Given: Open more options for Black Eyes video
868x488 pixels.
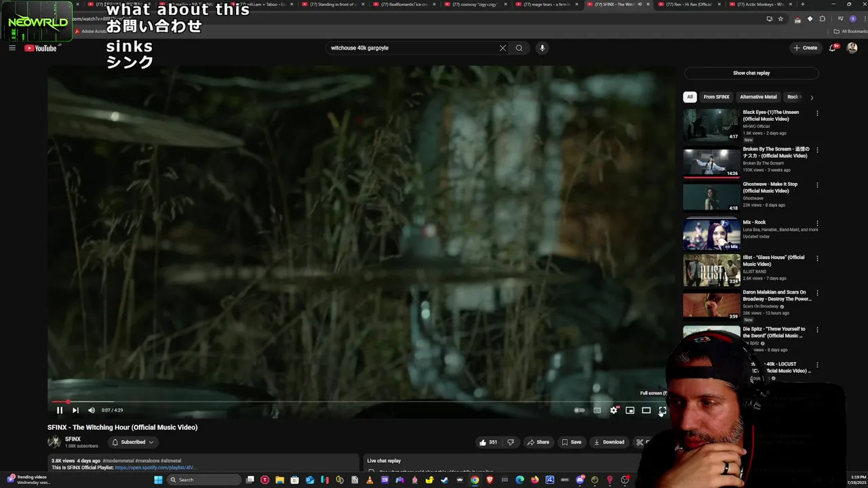Looking at the screenshot, I should (x=817, y=113).
